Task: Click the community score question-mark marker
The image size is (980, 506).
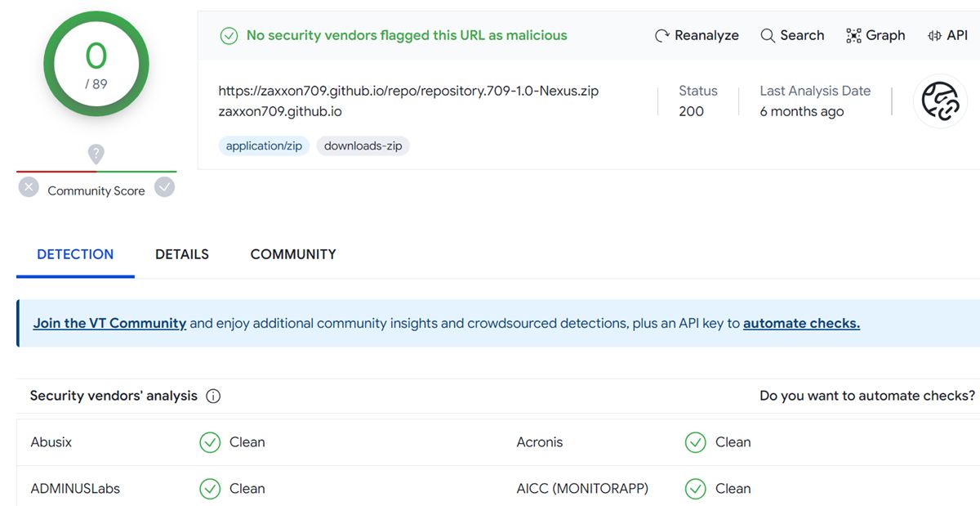Action: pyautogui.click(x=96, y=154)
